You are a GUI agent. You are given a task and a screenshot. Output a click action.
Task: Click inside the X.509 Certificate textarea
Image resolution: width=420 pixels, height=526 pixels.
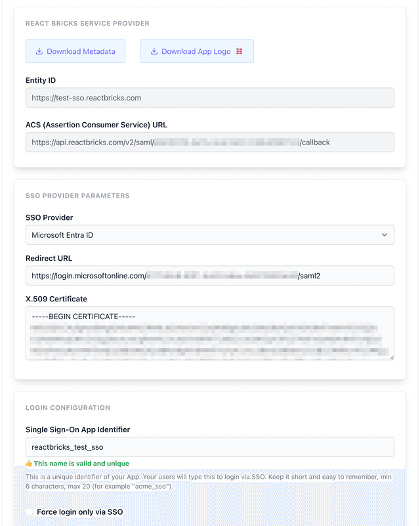[210, 334]
